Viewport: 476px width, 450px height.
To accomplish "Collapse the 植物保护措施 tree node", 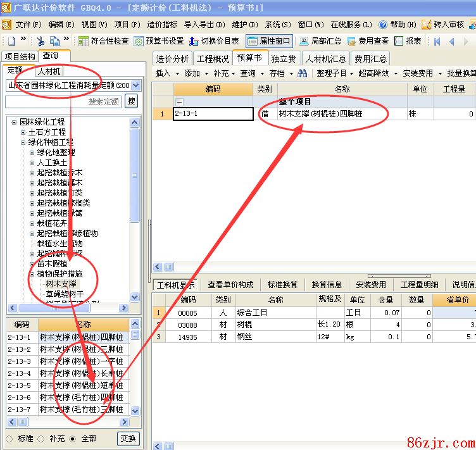I will tap(32, 274).
